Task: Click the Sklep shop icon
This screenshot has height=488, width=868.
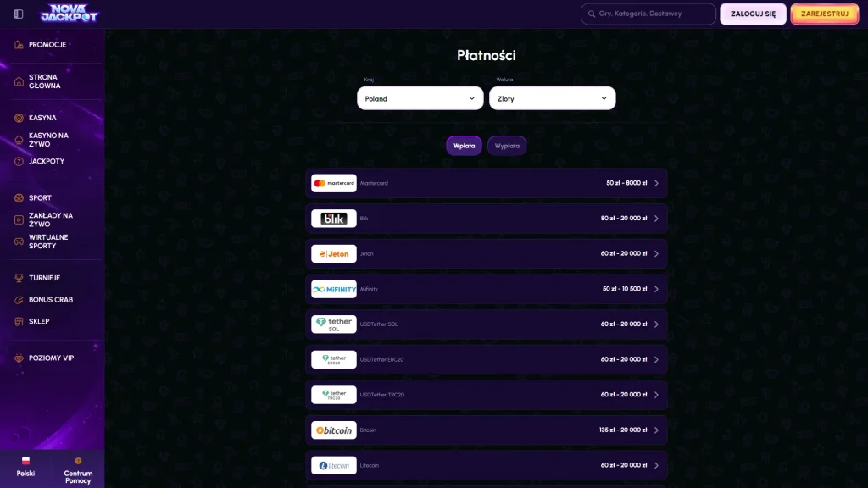Action: [19, 321]
